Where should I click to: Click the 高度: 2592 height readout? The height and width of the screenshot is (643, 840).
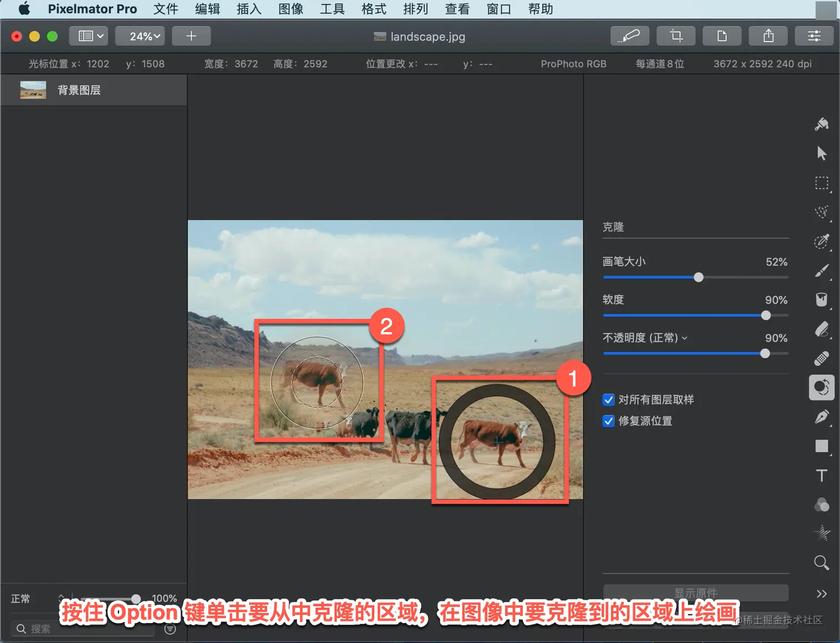click(301, 64)
